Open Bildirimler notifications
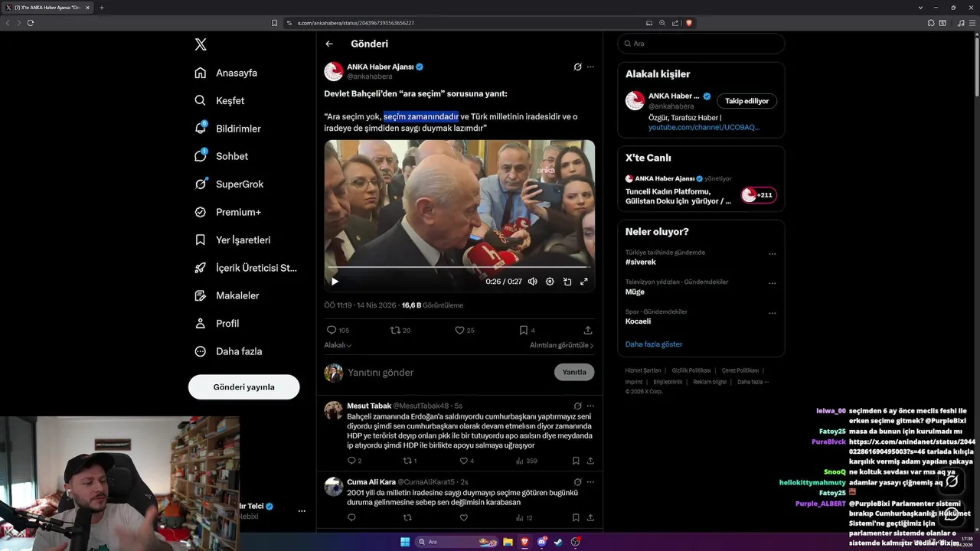Viewport: 980px width, 551px height. point(227,129)
